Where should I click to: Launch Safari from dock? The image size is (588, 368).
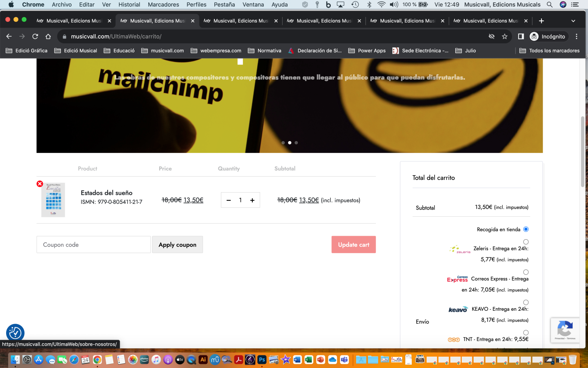pyautogui.click(x=74, y=359)
